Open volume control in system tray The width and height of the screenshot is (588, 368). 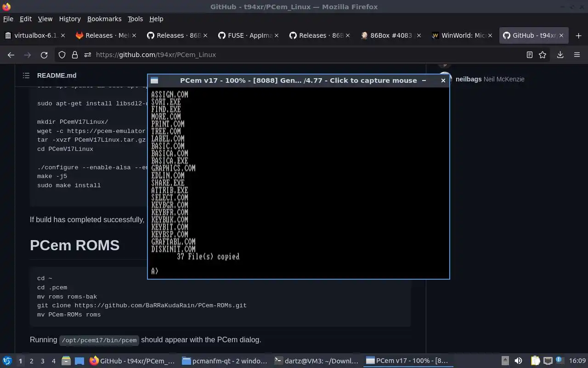click(x=518, y=361)
